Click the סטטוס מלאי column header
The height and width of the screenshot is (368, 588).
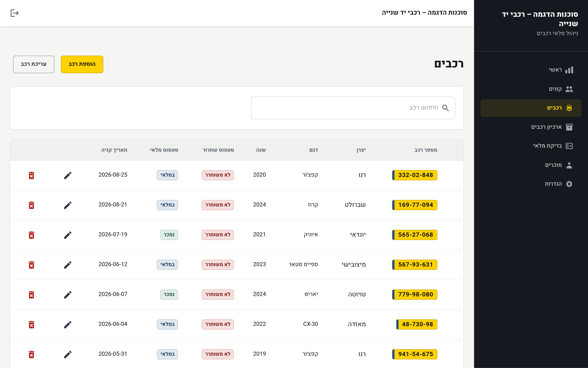[x=164, y=150]
